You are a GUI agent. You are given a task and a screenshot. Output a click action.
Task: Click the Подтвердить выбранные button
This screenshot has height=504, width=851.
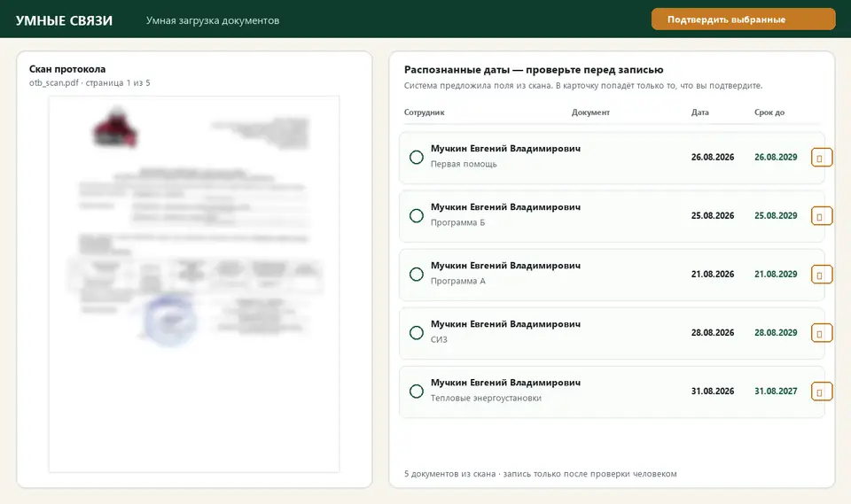(x=743, y=19)
